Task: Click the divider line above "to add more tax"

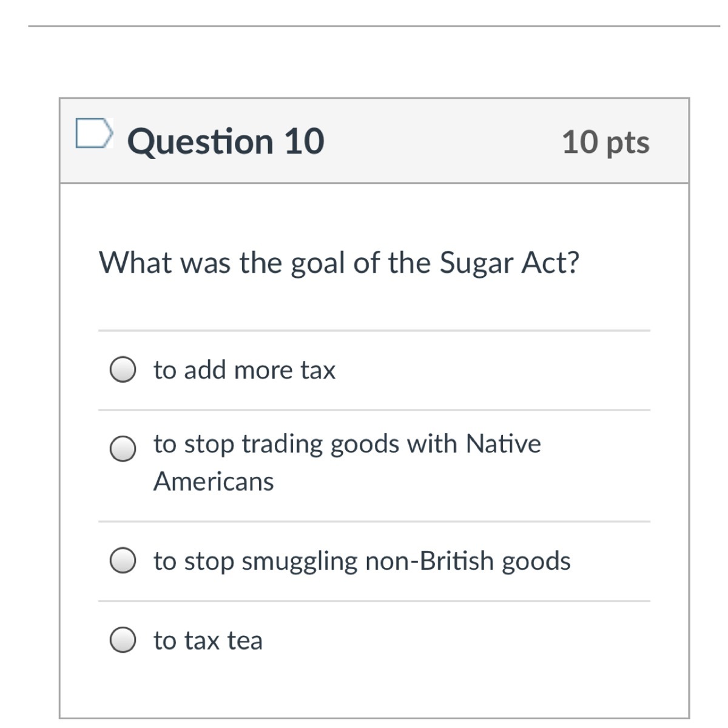Action: point(374,331)
